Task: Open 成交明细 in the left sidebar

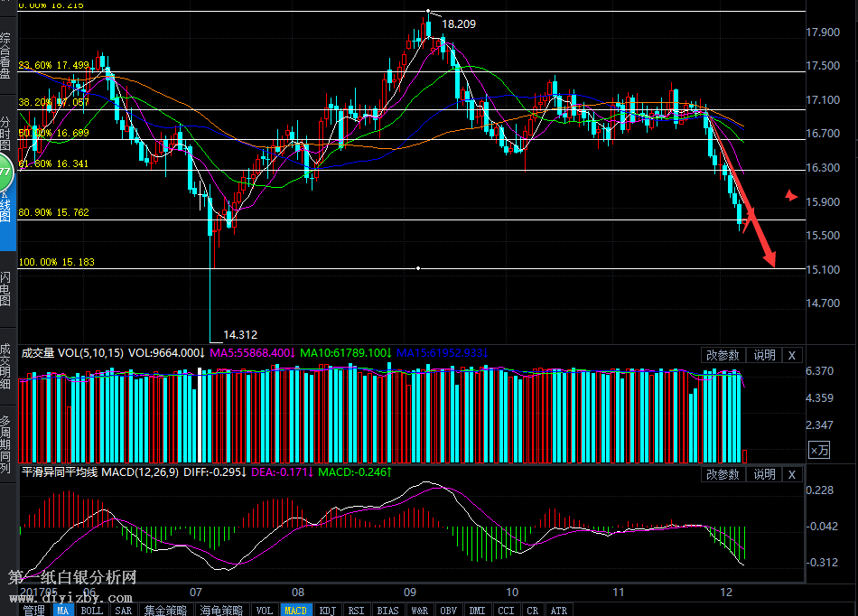Action: [6, 366]
